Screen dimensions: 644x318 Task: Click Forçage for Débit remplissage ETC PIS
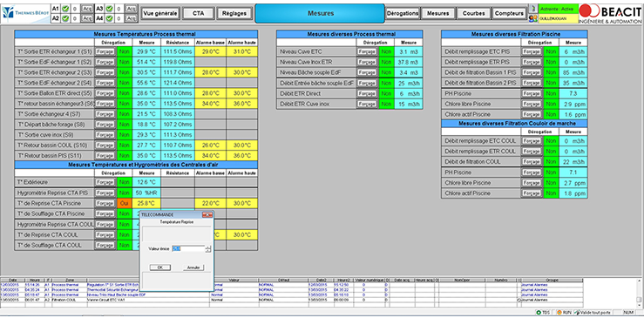[x=532, y=51]
